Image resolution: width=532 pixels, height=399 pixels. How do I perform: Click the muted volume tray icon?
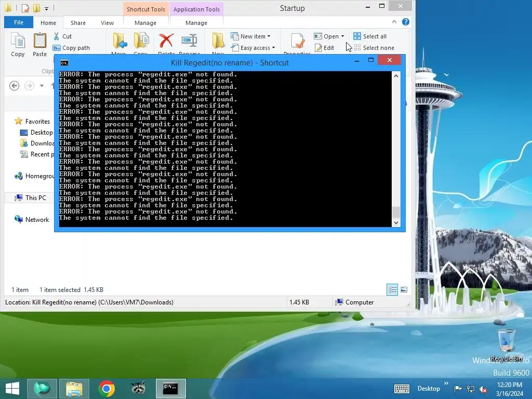pos(483,389)
